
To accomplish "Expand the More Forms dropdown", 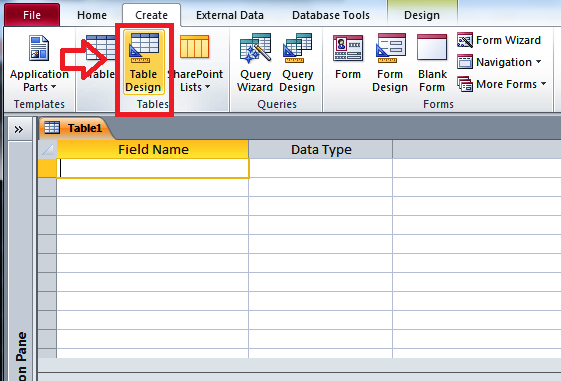I will (x=502, y=84).
